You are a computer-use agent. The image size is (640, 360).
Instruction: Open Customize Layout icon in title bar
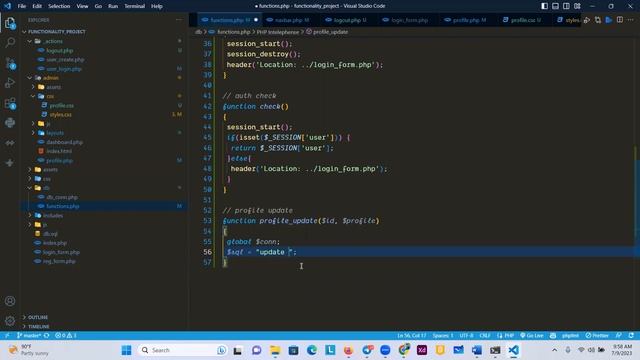pos(577,6)
